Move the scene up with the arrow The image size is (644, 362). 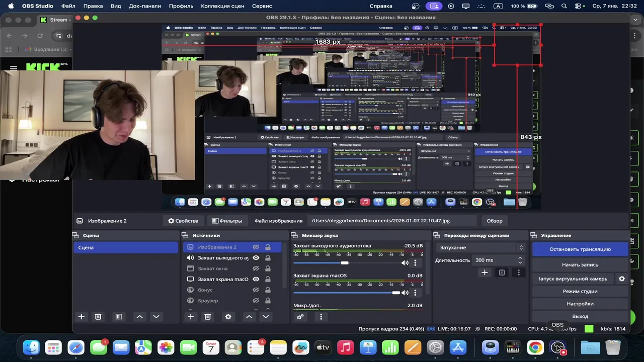click(x=140, y=317)
